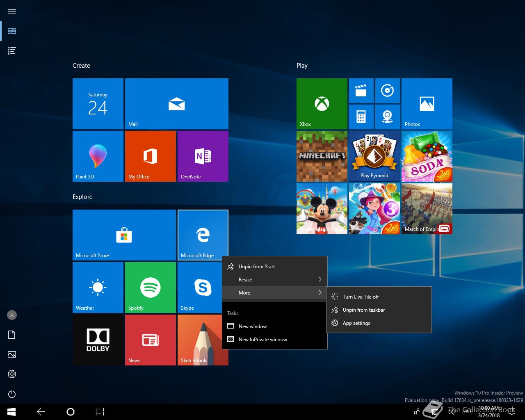Open the Xbox tile
Screen dimensions: 525x420
322,104
